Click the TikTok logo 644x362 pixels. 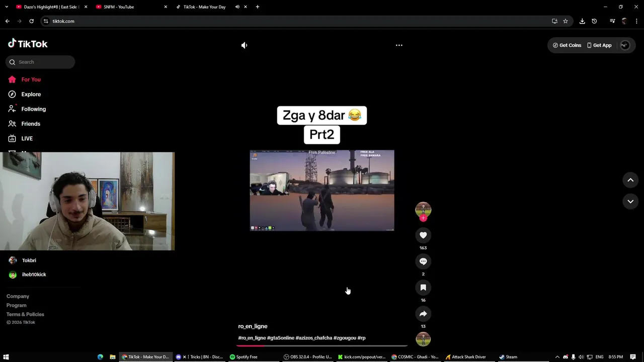(28, 44)
